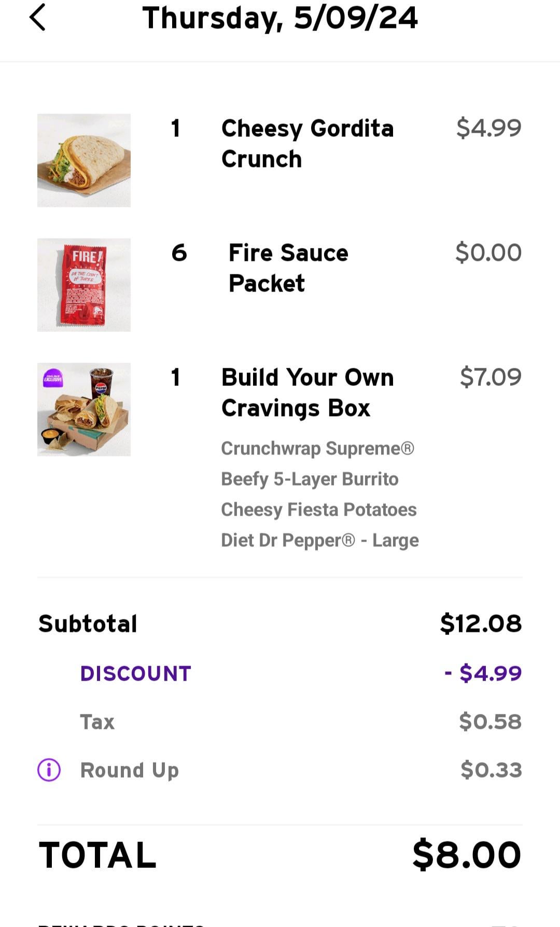Tap the Fire Sauce Packet image
This screenshot has width=560, height=927.
[84, 285]
